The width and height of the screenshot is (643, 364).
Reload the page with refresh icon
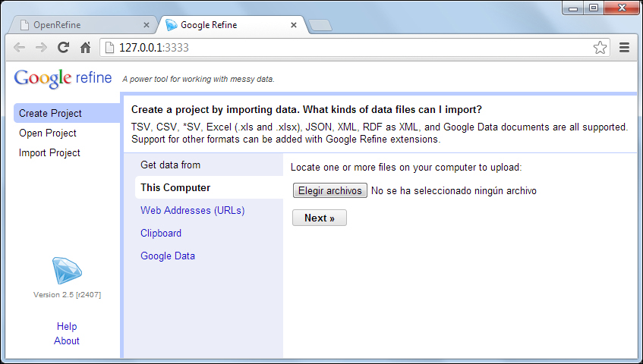(x=63, y=48)
